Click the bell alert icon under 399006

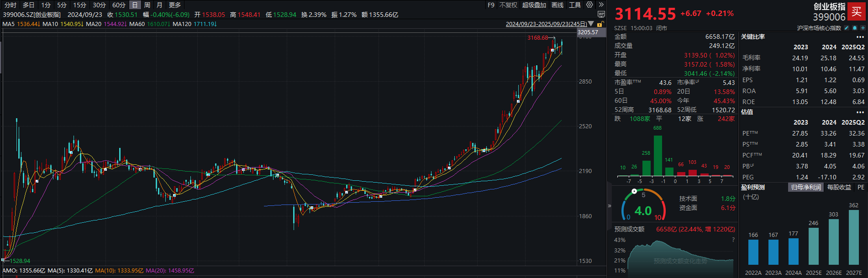855,28
